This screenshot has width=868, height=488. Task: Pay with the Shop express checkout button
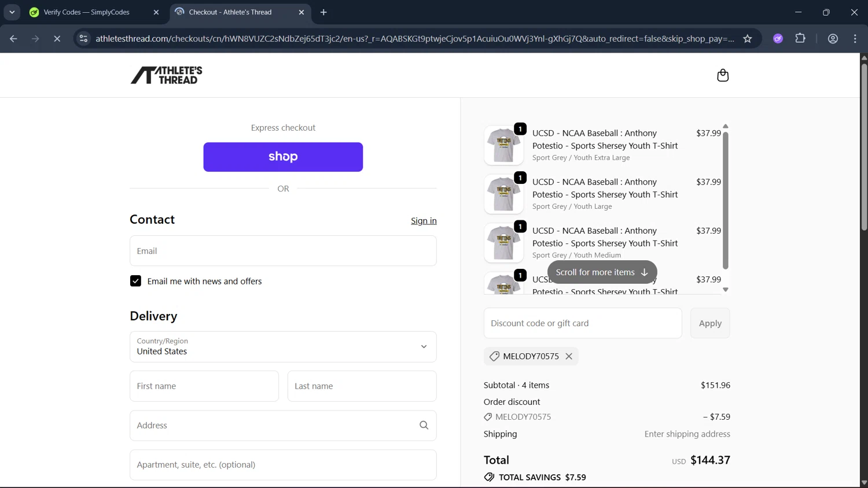click(283, 157)
